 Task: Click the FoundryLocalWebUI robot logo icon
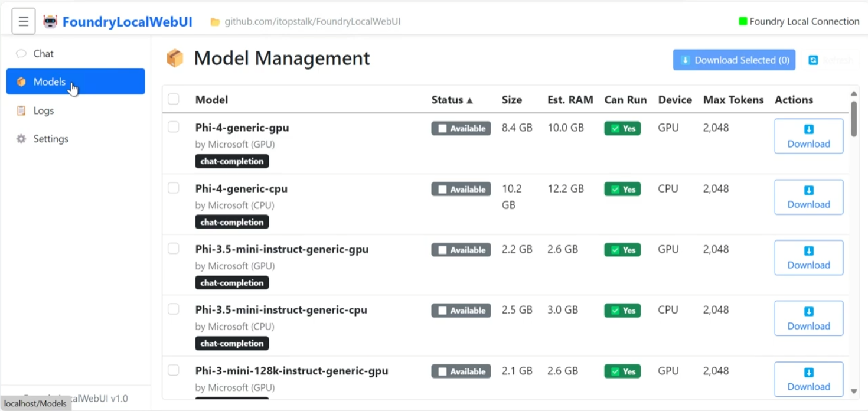(50, 22)
